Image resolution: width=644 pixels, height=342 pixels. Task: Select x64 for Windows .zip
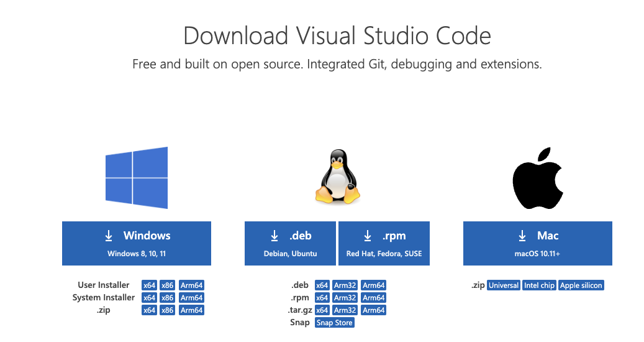pyautogui.click(x=149, y=310)
